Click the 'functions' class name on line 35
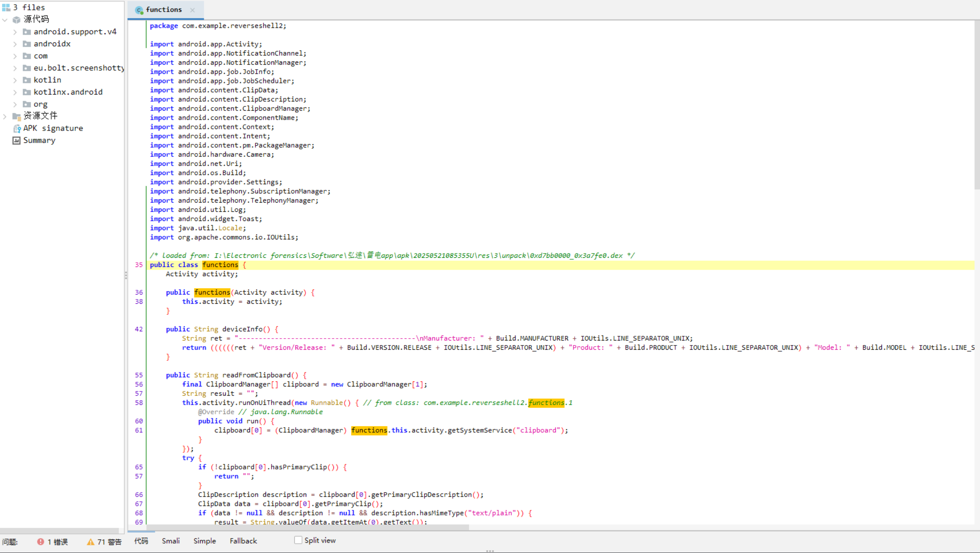This screenshot has height=553, width=980. click(220, 265)
